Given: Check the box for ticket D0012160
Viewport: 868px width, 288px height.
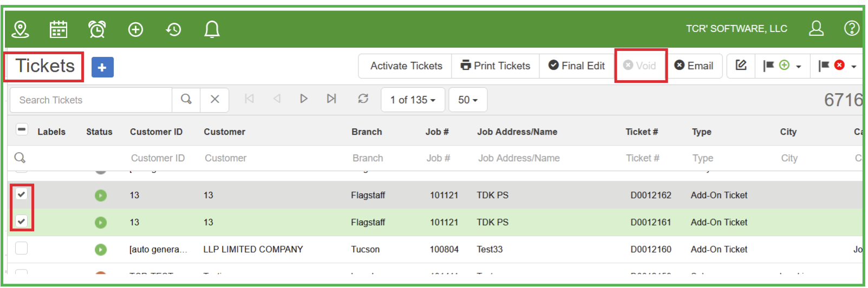Looking at the screenshot, I should coord(21,248).
